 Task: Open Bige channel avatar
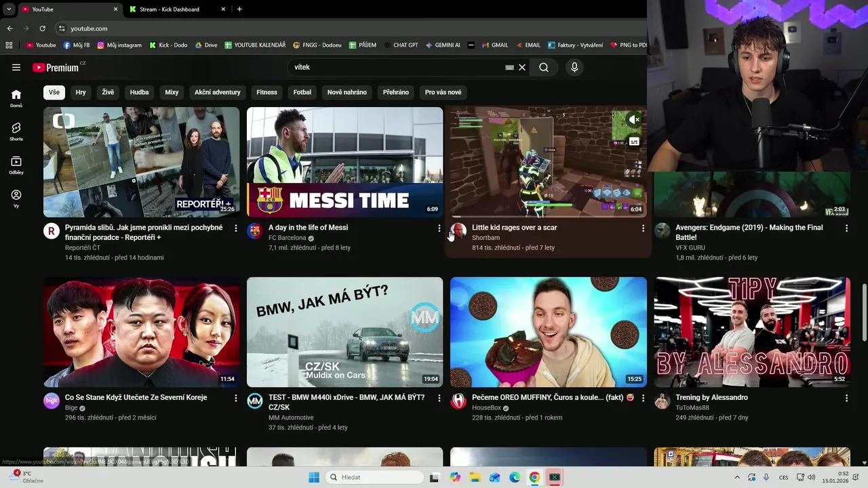click(52, 401)
